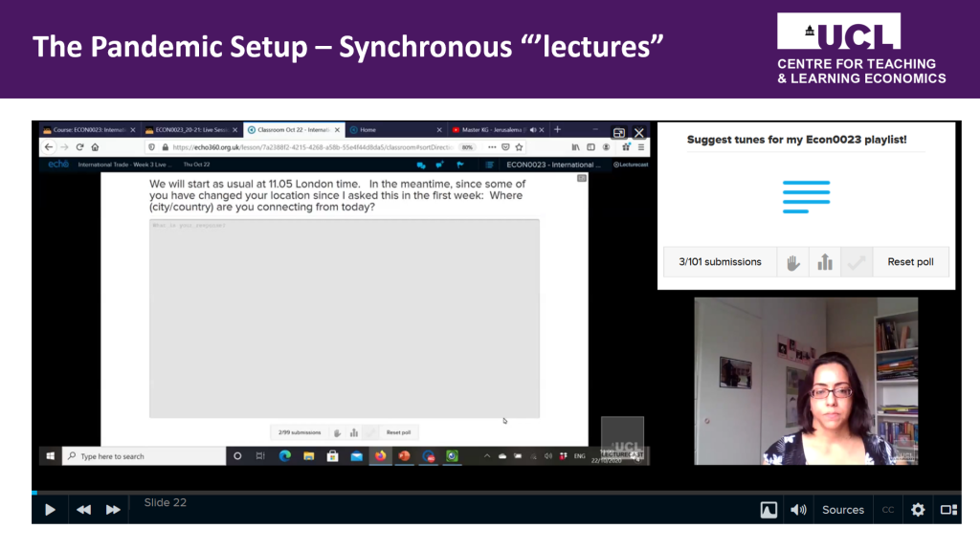
Task: Click the short answer lines icon in poll panel
Action: coord(806,197)
